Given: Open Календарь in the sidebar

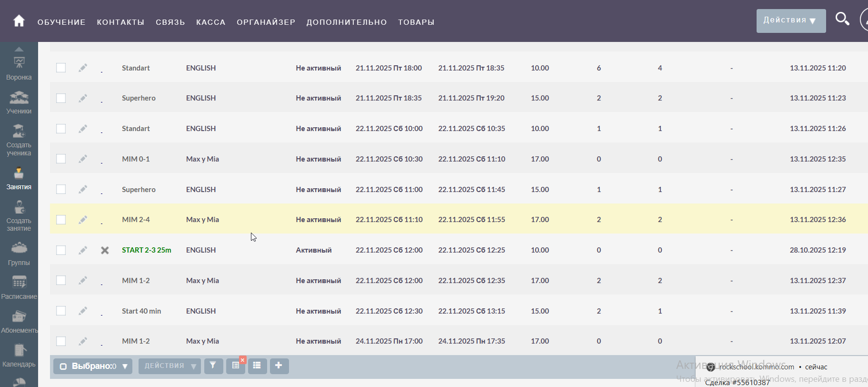Looking at the screenshot, I should [x=19, y=356].
